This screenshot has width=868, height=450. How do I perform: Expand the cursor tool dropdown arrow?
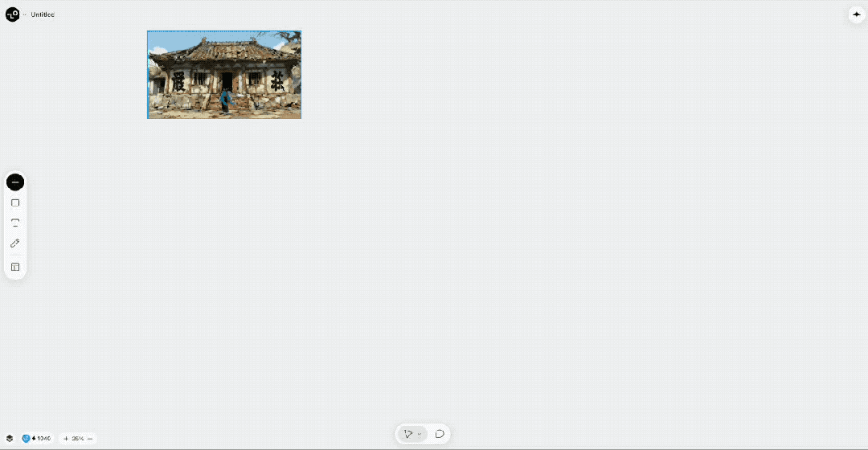pos(420,434)
